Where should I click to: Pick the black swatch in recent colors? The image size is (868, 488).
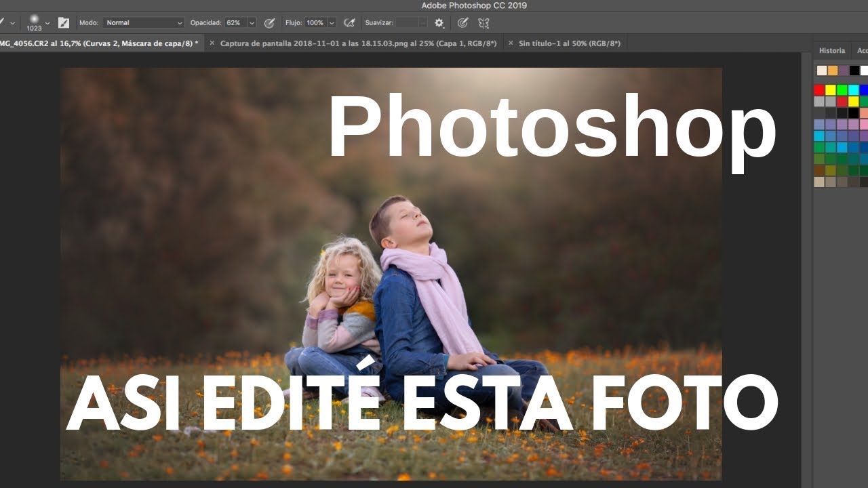click(854, 70)
